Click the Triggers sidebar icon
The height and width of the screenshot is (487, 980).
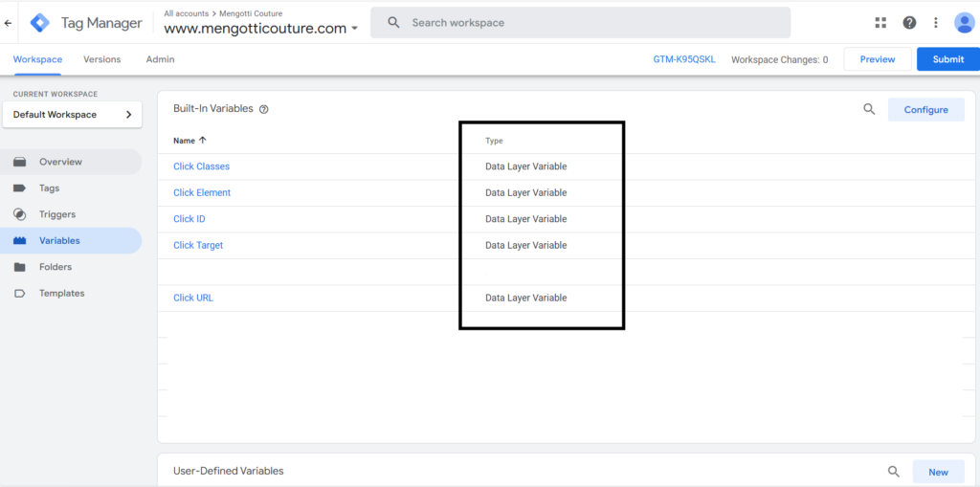tap(19, 214)
